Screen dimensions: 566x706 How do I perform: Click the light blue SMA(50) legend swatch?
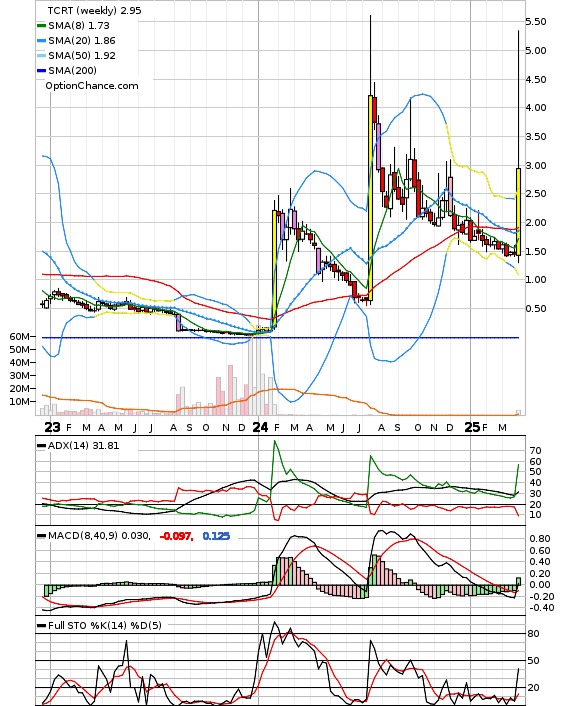click(x=41, y=56)
